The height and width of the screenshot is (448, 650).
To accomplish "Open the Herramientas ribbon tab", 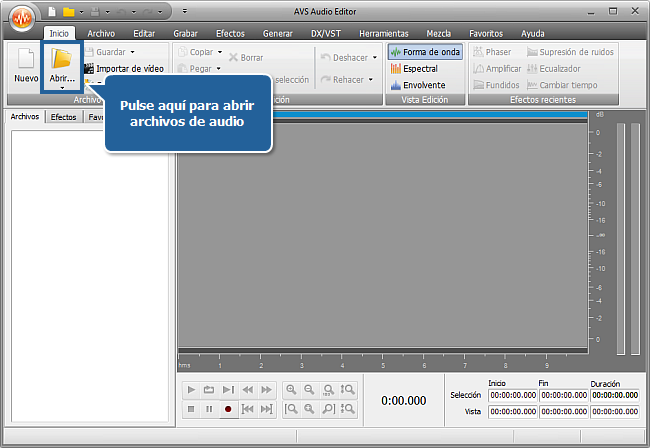I will (382, 33).
